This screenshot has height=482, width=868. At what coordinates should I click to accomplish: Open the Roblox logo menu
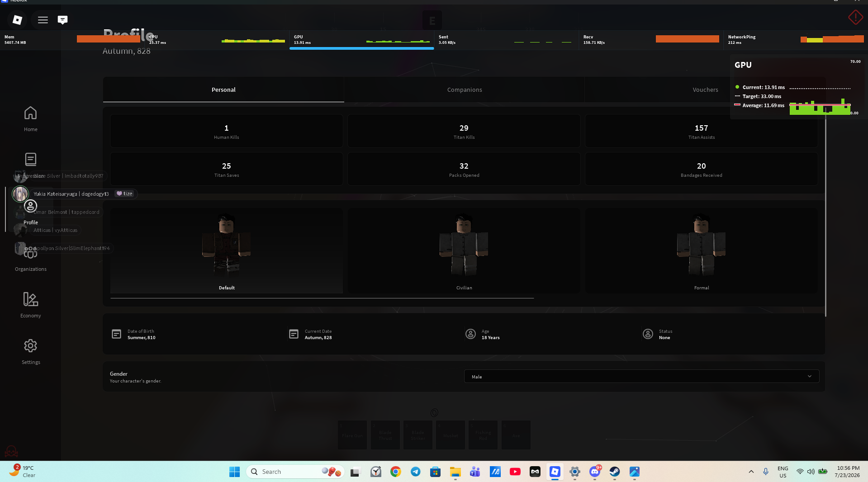click(x=17, y=20)
